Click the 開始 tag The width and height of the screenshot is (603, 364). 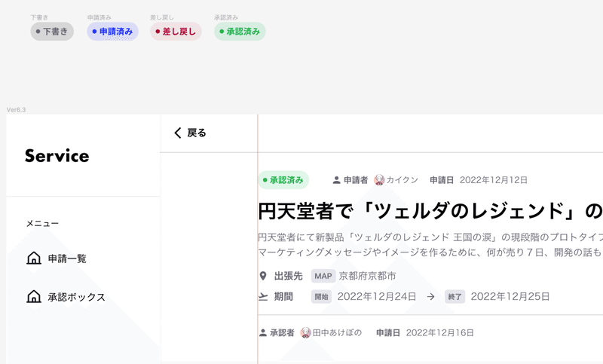[x=322, y=297]
